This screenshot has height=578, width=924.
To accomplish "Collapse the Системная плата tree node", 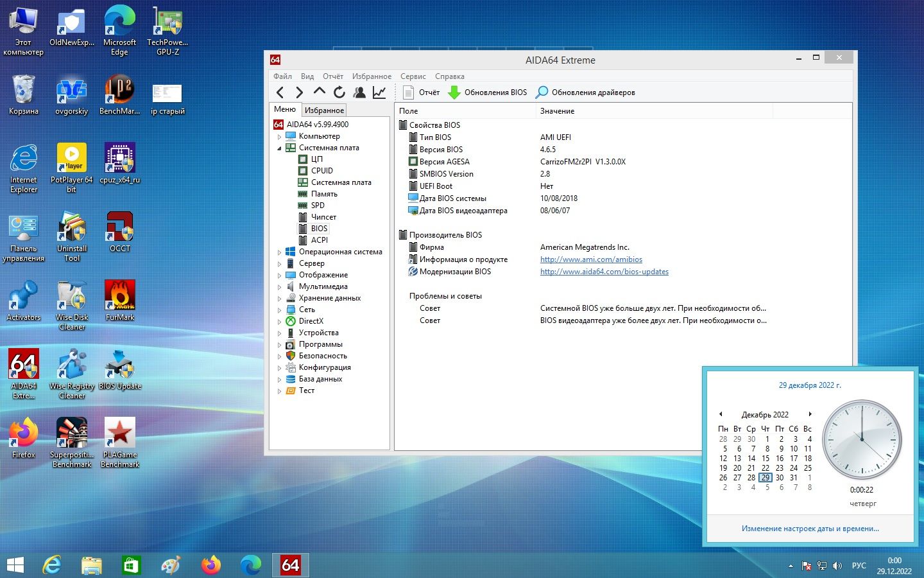I will click(279, 148).
